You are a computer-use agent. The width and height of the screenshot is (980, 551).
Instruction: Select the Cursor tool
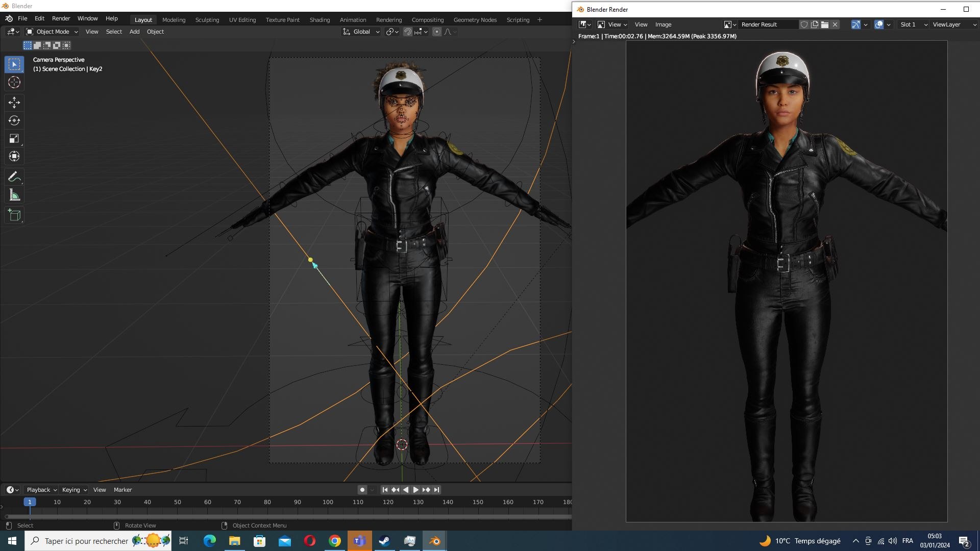coord(14,82)
